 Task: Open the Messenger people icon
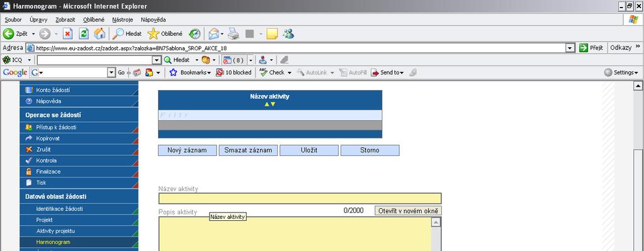tap(288, 33)
